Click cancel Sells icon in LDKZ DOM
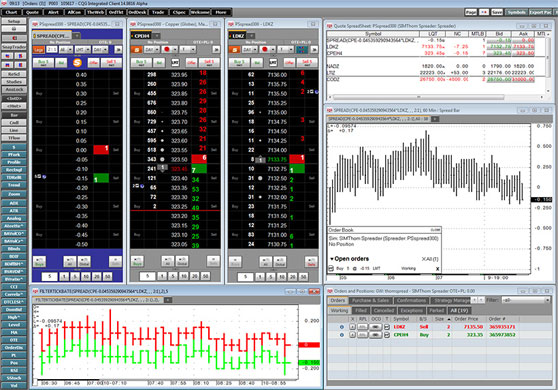This screenshot has width=558, height=390. 311,262
